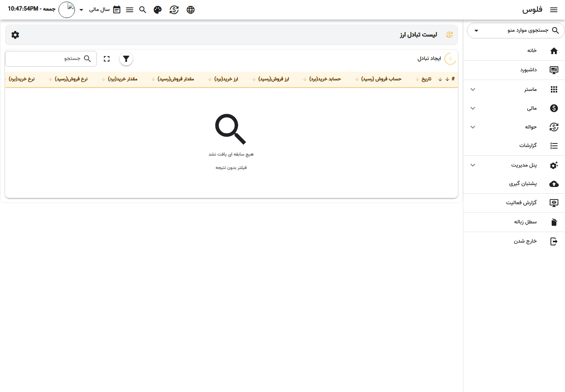Click the لیست تبادل ارز heading
The height and width of the screenshot is (392, 565).
[419, 35]
